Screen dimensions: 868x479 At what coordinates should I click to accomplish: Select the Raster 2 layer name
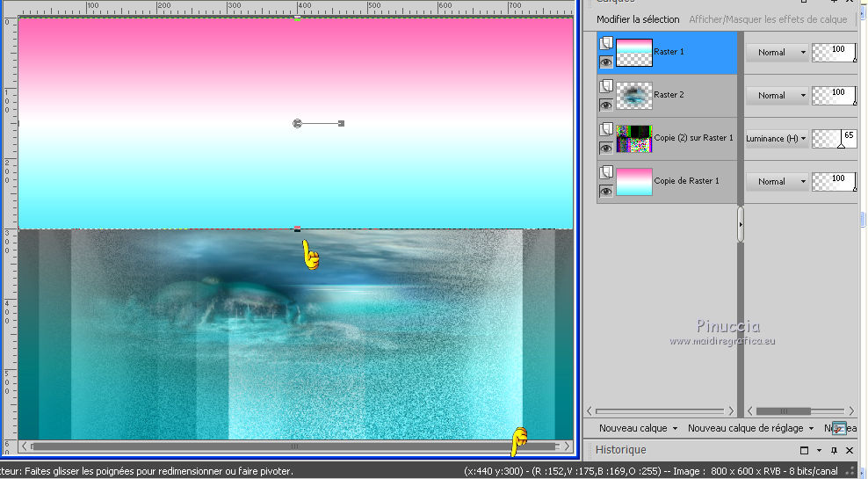tap(669, 95)
